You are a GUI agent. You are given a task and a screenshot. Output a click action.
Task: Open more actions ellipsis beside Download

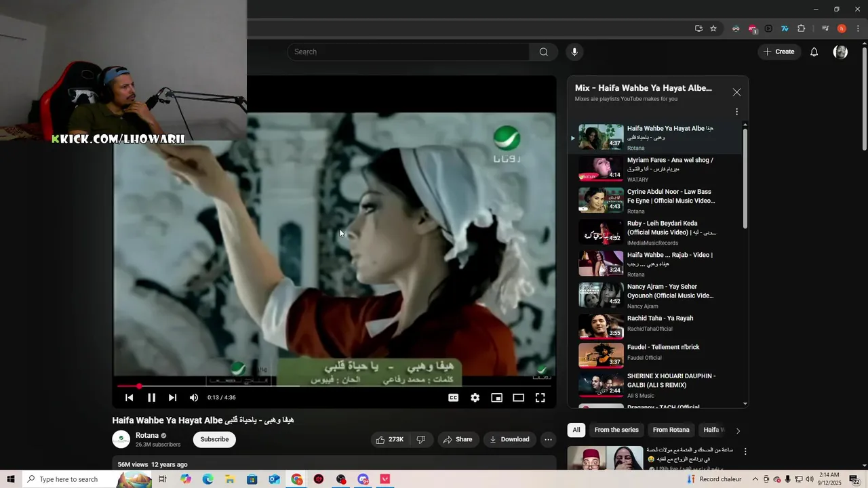point(548,439)
